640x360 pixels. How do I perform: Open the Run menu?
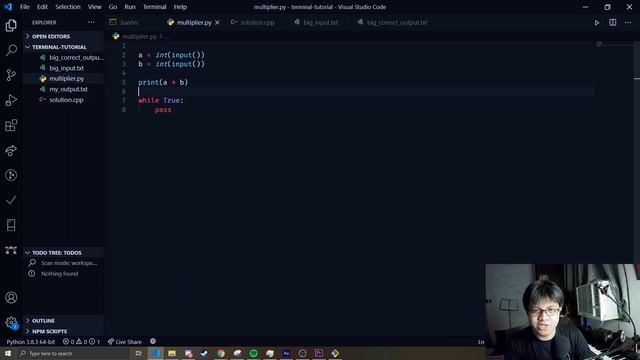(130, 7)
